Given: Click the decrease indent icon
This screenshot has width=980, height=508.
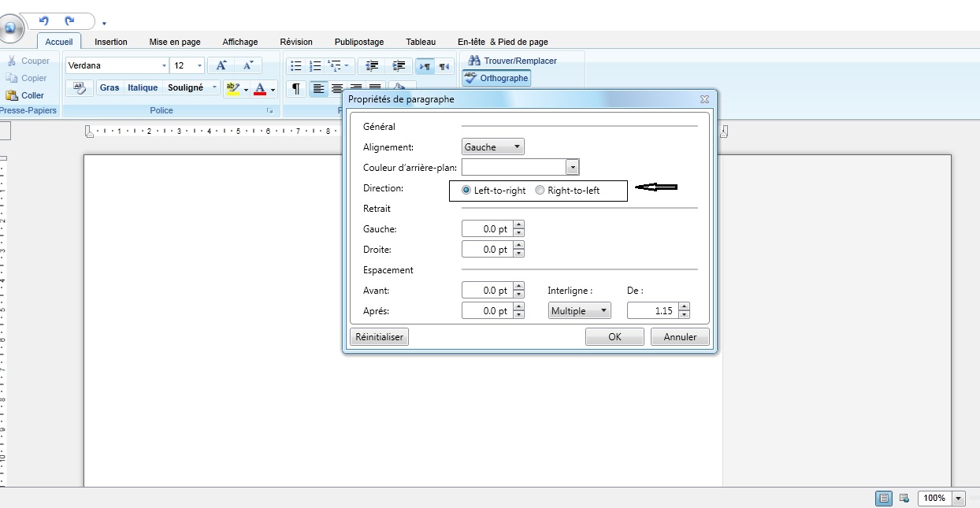Looking at the screenshot, I should [x=373, y=66].
